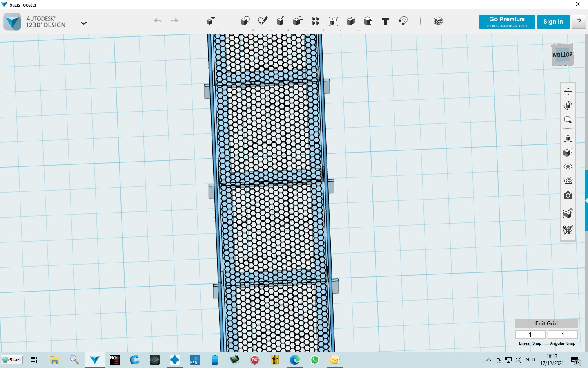
Task: Open Microsoft Edge from taskbar
Action: click(x=295, y=360)
